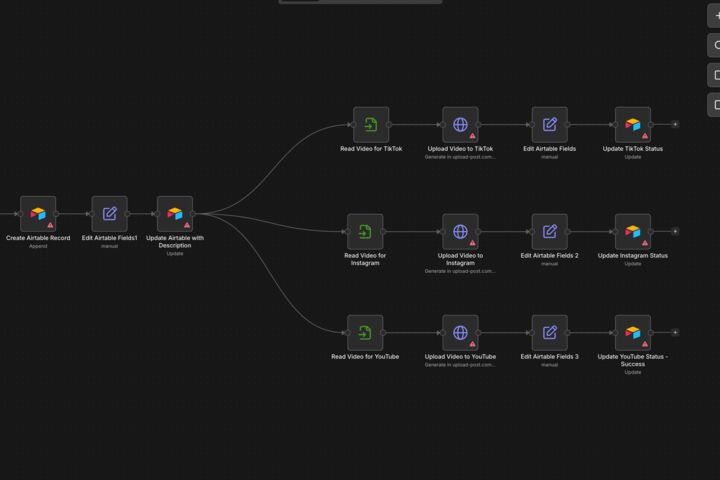Click output connector of Read Video for TikTok
Image resolution: width=720 pixels, height=480 pixels.
point(389,124)
